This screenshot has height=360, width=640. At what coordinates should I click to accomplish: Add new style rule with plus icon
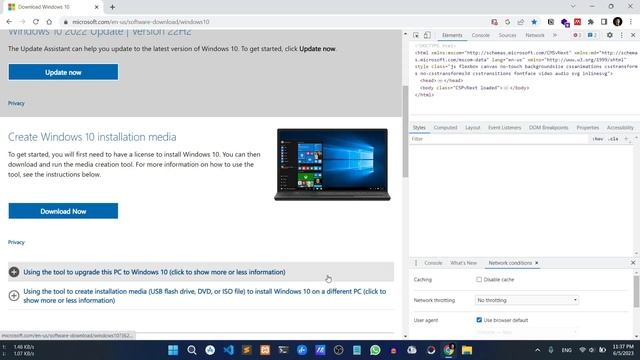click(626, 139)
